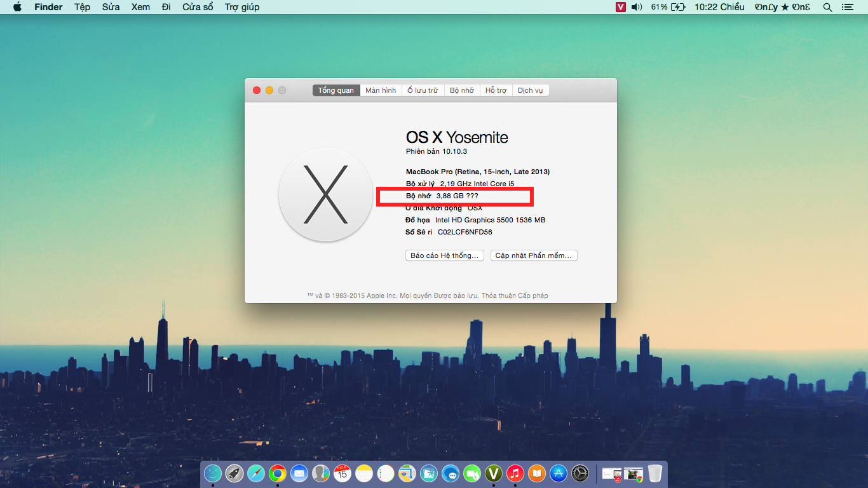Open the Apple menu
Screen dimensions: 868x488
pos(17,7)
